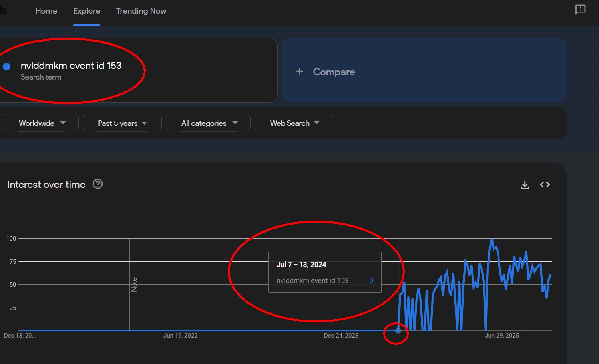Add a comparison term with Compare
This screenshot has width=599, height=364.
pyautogui.click(x=424, y=70)
